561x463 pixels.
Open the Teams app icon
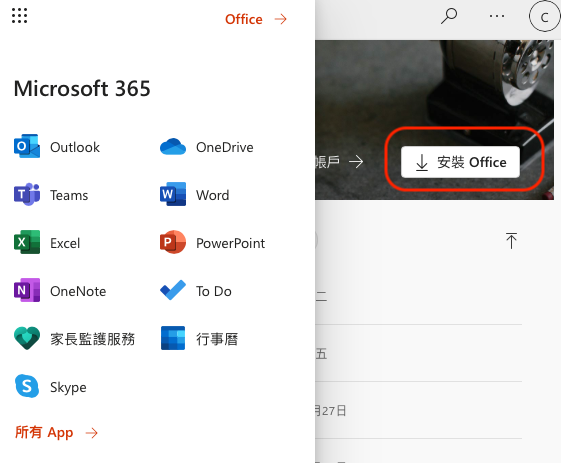tap(27, 194)
